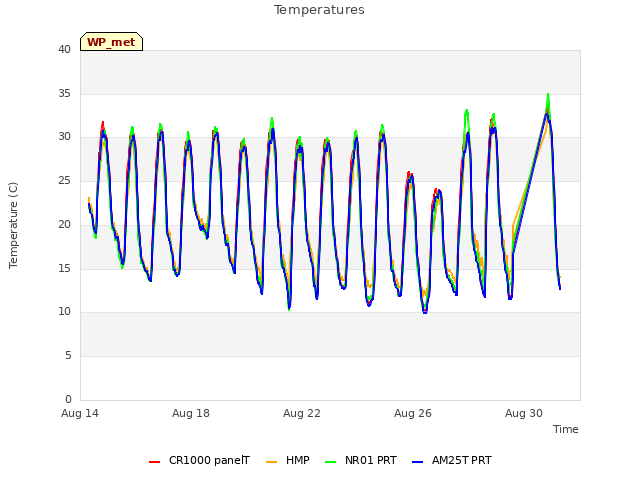Click the lowest temperature trough near Aug 26

pos(425,312)
